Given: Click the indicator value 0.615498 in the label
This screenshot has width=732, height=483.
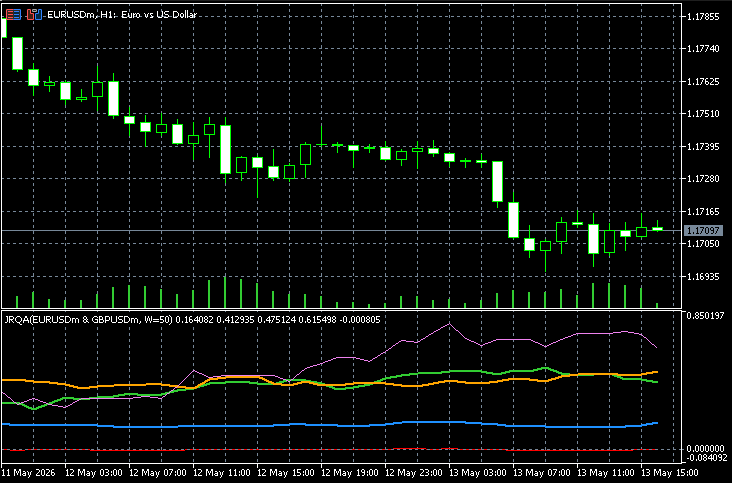Looking at the screenshot, I should click(317, 320).
